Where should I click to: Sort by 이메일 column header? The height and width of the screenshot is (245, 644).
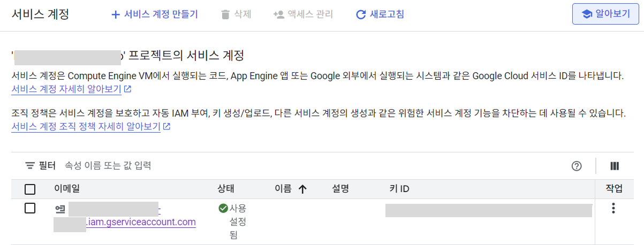(x=67, y=189)
